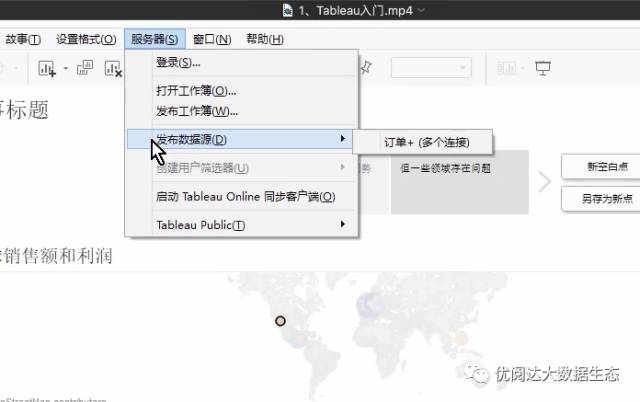
Task: Click the video file icon in title bar
Action: pos(287,10)
